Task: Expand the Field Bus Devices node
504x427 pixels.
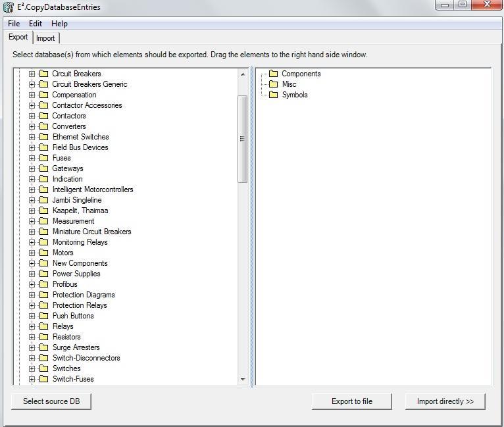Action: (x=32, y=147)
